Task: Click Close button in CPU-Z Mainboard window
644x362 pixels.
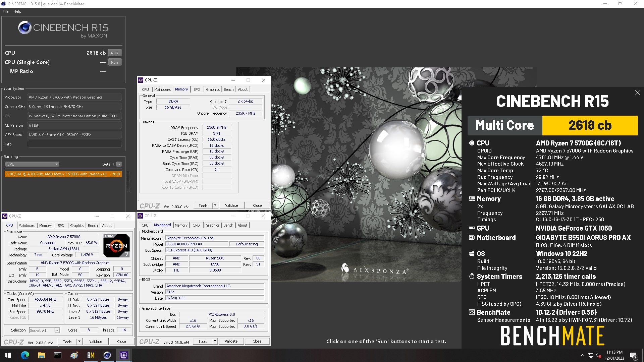Action: click(257, 341)
